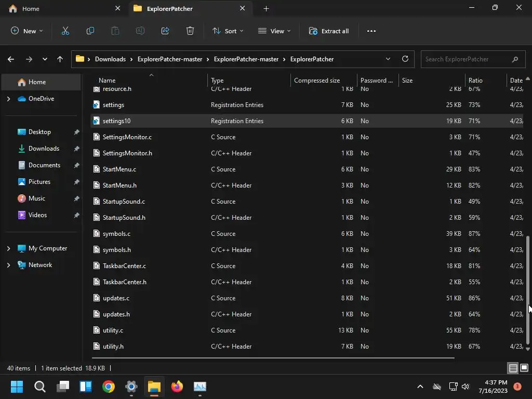Image resolution: width=532 pixels, height=399 pixels.
Task: Open recent locations dropdown arrow
Action: (45, 59)
